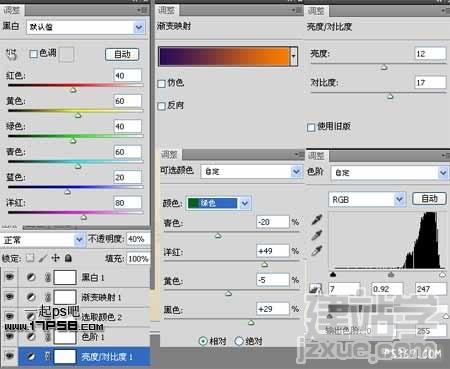
Task: Click the 调整 tab above 可选颜色
Action: [x=169, y=155]
